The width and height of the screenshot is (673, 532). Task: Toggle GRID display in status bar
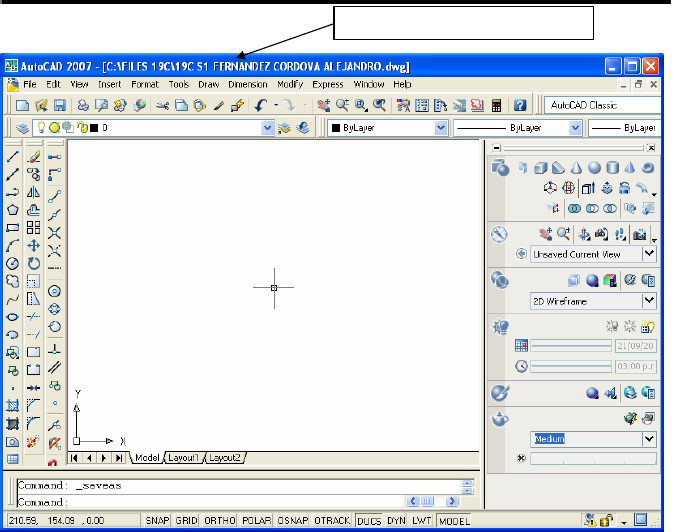pyautogui.click(x=186, y=521)
